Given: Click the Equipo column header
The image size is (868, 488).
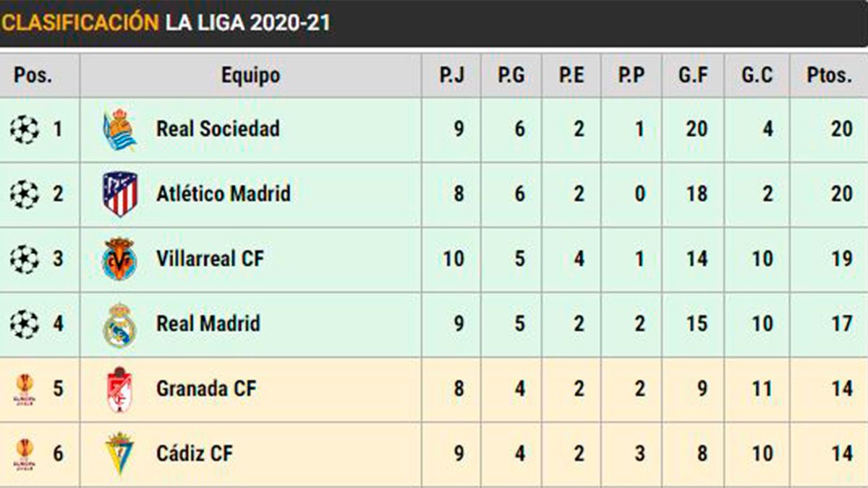Looking at the screenshot, I should pyautogui.click(x=250, y=75).
